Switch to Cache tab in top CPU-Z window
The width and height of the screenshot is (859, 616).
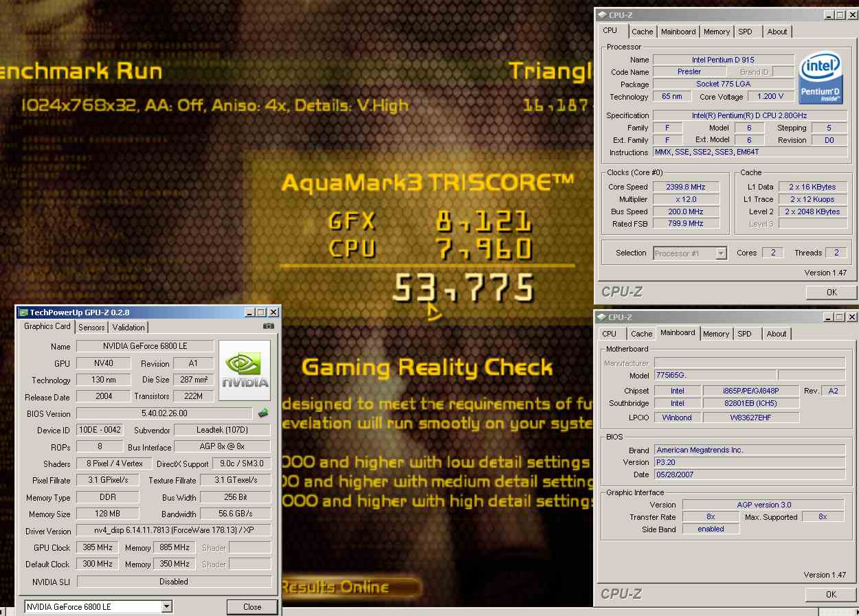point(643,32)
